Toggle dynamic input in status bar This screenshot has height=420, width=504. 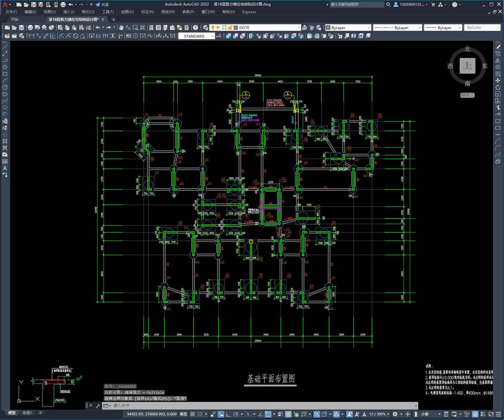point(221,414)
